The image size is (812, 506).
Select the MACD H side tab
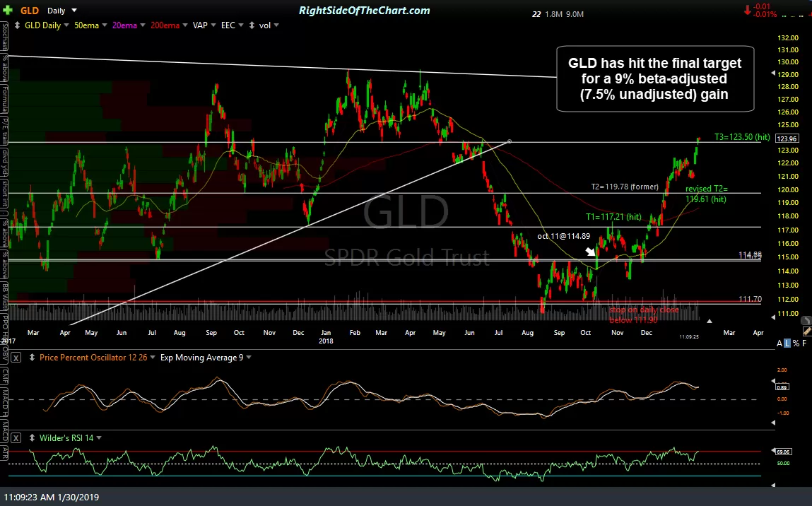point(4,402)
